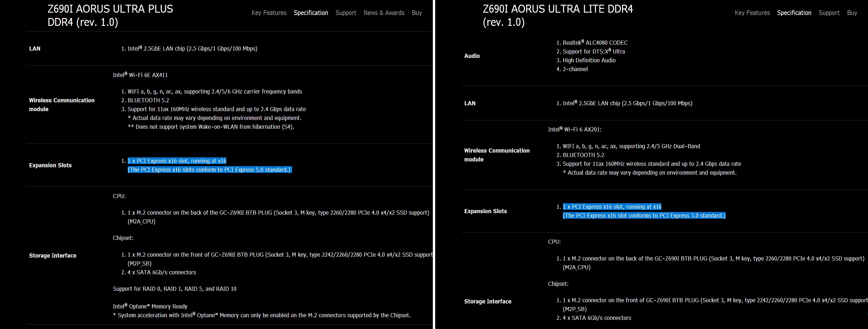Click highlighted PCI Express 3.0 standard text
868x329 pixels.
point(644,216)
